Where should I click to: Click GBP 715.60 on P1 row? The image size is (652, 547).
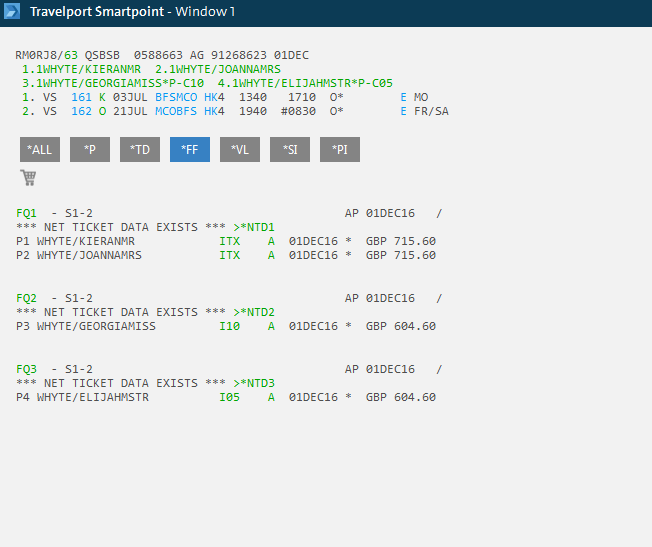click(x=401, y=241)
